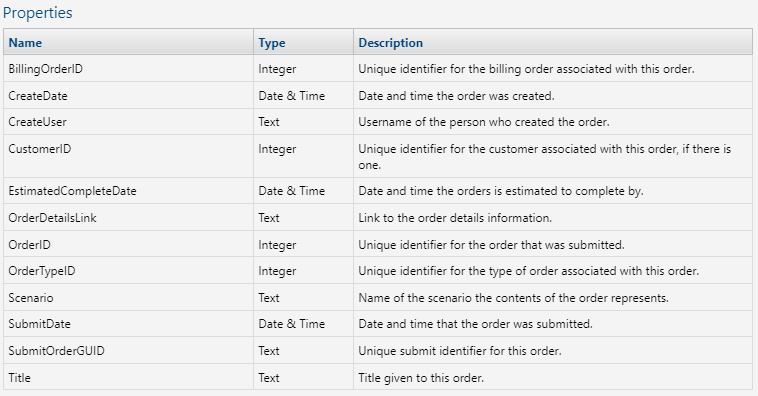Click Date & Time type in EstimatedCompleteDate row
Viewport: 758px width, 396px height.
[x=292, y=191]
